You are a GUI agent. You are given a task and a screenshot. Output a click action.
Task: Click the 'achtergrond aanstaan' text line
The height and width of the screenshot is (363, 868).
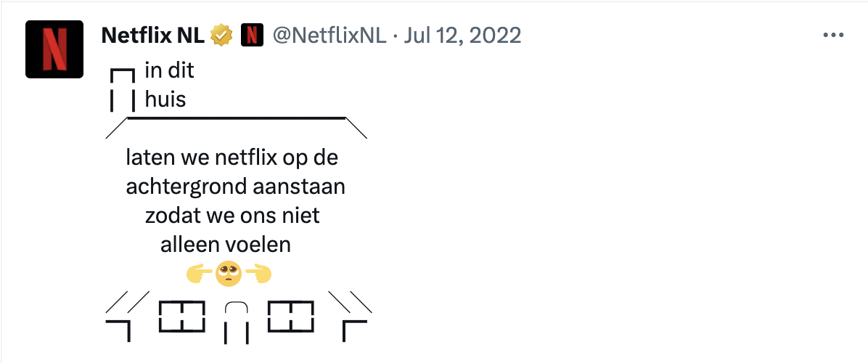(235, 187)
